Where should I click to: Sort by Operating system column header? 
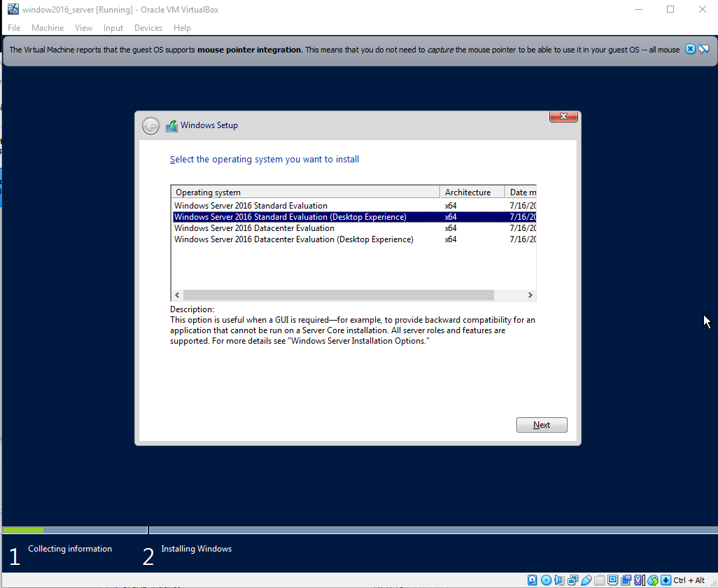click(305, 192)
